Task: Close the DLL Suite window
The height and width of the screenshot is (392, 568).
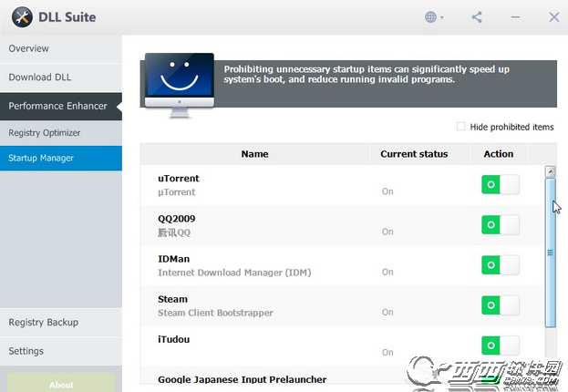Action: click(554, 17)
